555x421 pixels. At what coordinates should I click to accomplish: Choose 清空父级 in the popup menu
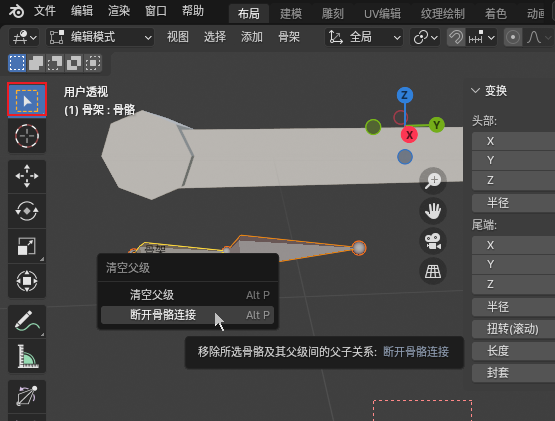187,295
